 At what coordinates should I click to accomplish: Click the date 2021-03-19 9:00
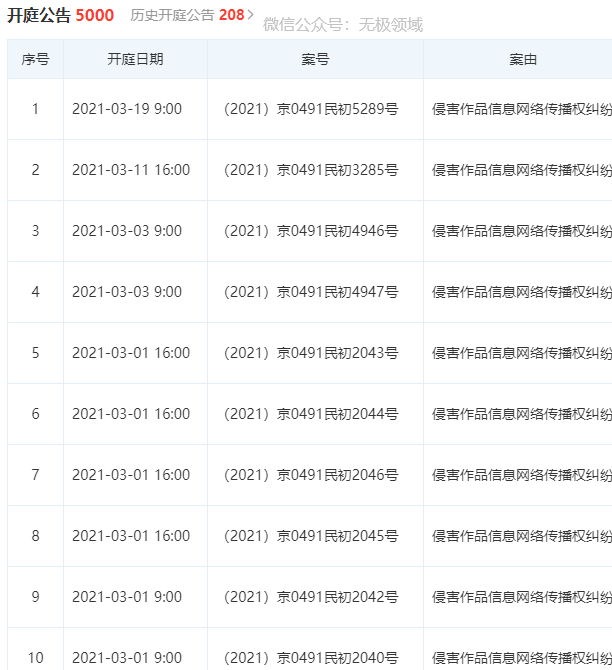click(127, 109)
